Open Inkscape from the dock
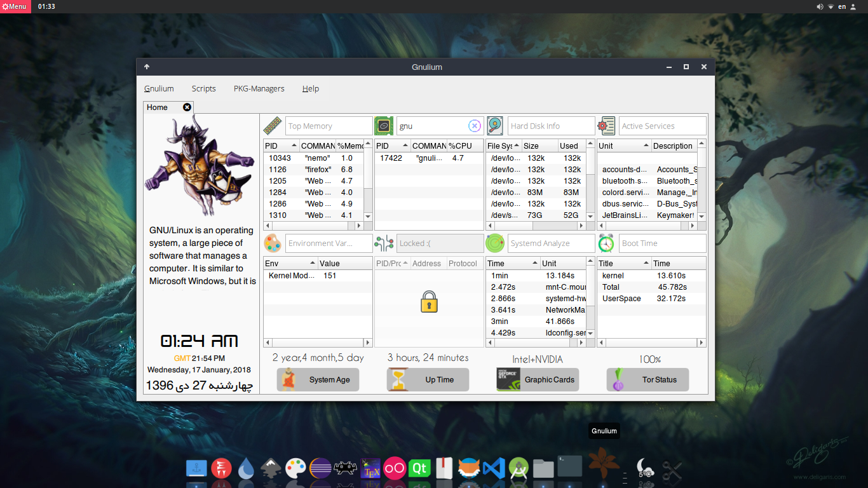The image size is (868, 488). tap(271, 469)
